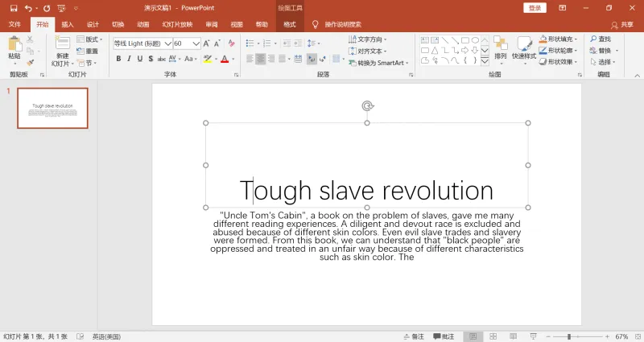Switch to the Design (设计) tab
644x342 pixels.
(93, 24)
